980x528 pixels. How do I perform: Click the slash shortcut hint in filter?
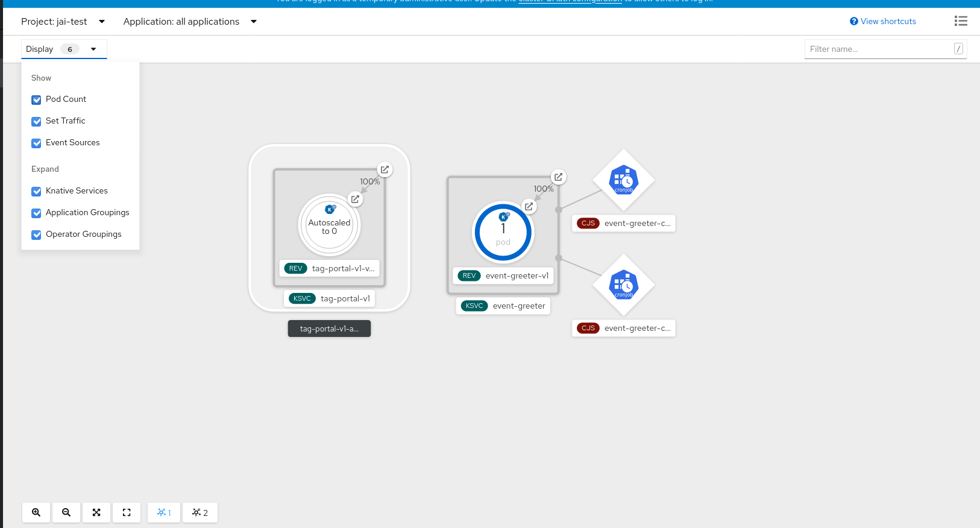click(958, 49)
